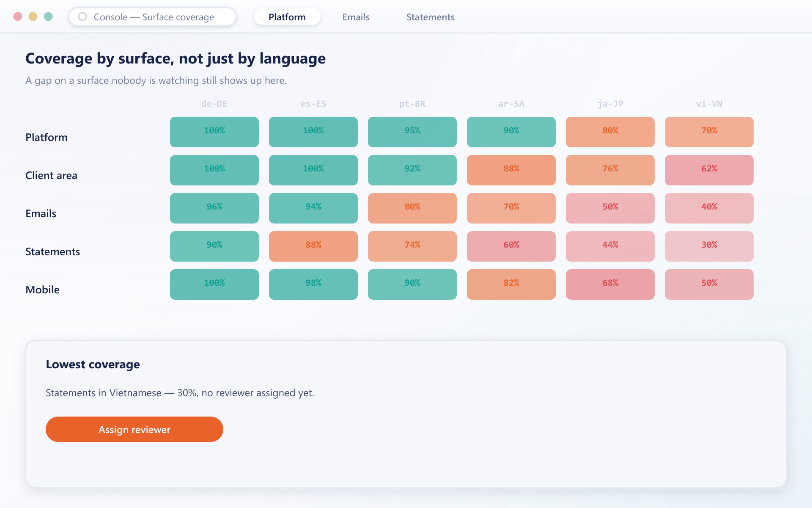Click the Platform pt-BR 95% cell
Image resolution: width=812 pixels, height=508 pixels.
(412, 132)
